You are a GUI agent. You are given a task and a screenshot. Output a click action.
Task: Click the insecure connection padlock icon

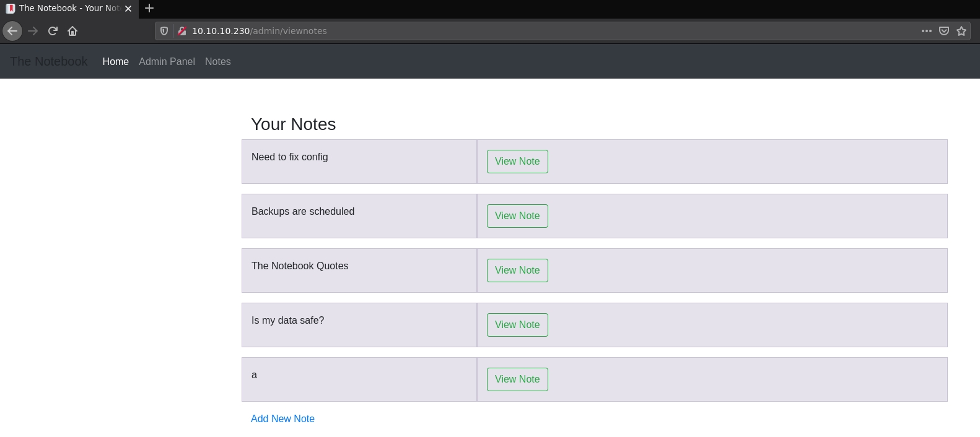182,31
